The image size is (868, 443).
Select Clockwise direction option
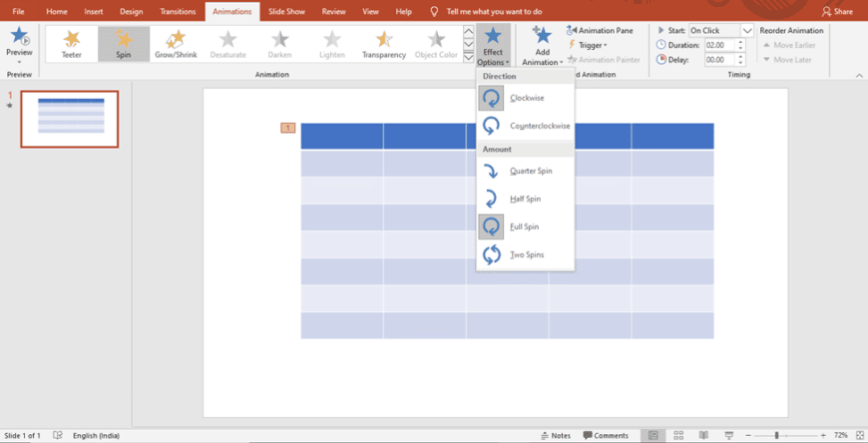(527, 98)
